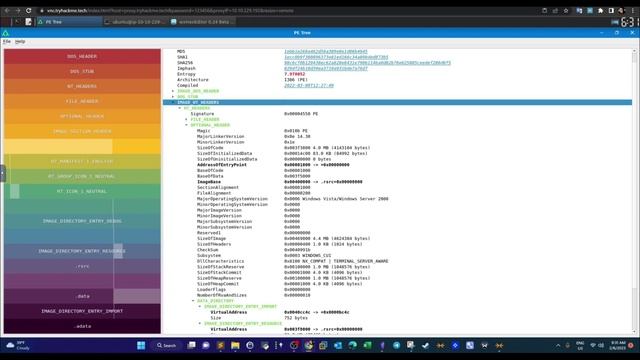Reload the browser page
The height and width of the screenshot is (360, 640).
coord(29,11)
